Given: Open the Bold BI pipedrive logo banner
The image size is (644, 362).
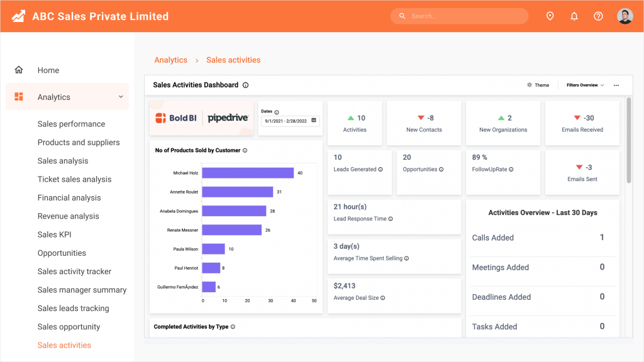Looking at the screenshot, I should (x=201, y=117).
